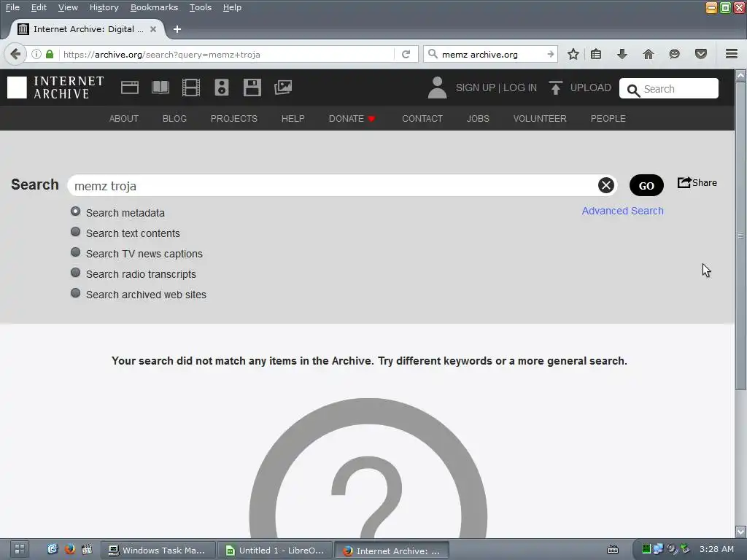Close the Internet Archive tab
Viewport: 747px width, 560px height.
(x=153, y=29)
